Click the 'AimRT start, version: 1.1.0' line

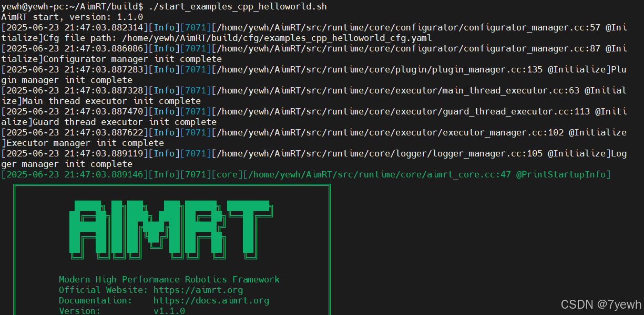(72, 17)
